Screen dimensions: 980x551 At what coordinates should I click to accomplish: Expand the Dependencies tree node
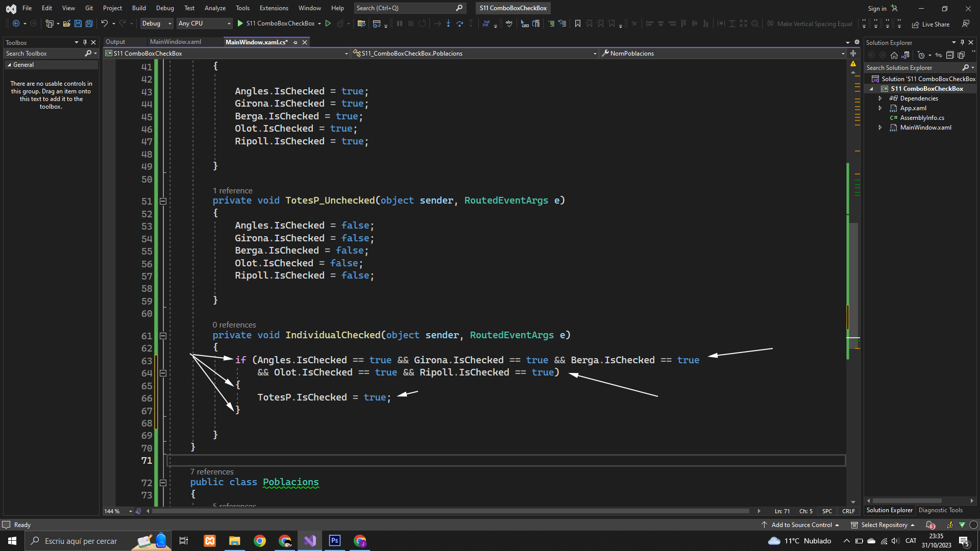pyautogui.click(x=880, y=98)
